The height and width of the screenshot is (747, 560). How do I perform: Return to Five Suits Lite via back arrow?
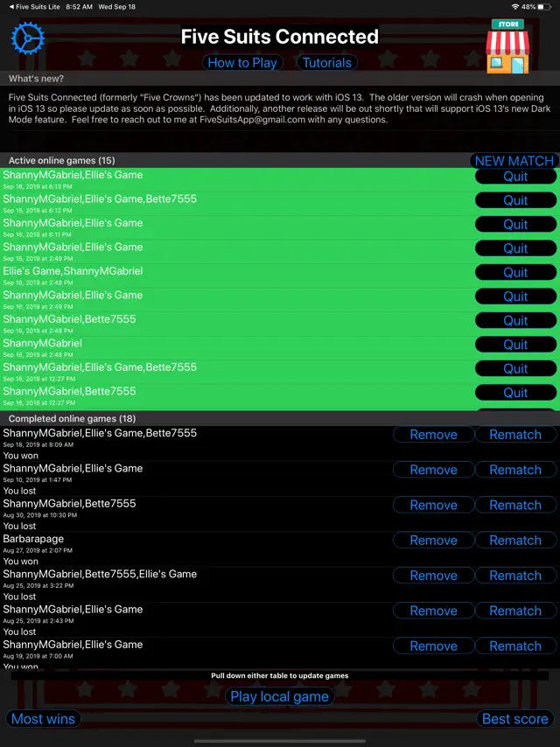35,7
